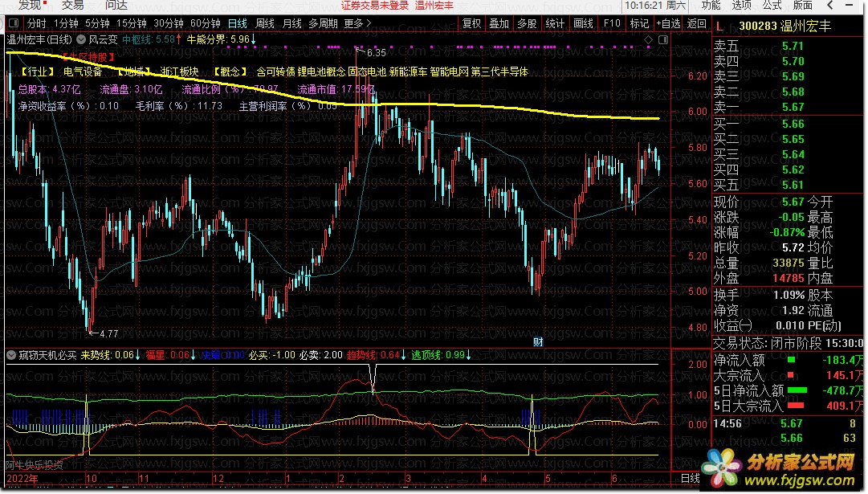Click the 14:56 trade tick row
Image resolution: width=868 pixels, height=494 pixels.
tap(788, 423)
